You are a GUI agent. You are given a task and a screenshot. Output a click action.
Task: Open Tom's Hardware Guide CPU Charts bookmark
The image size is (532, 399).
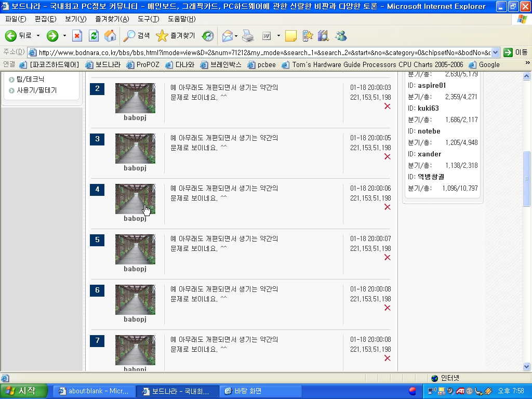point(373,64)
